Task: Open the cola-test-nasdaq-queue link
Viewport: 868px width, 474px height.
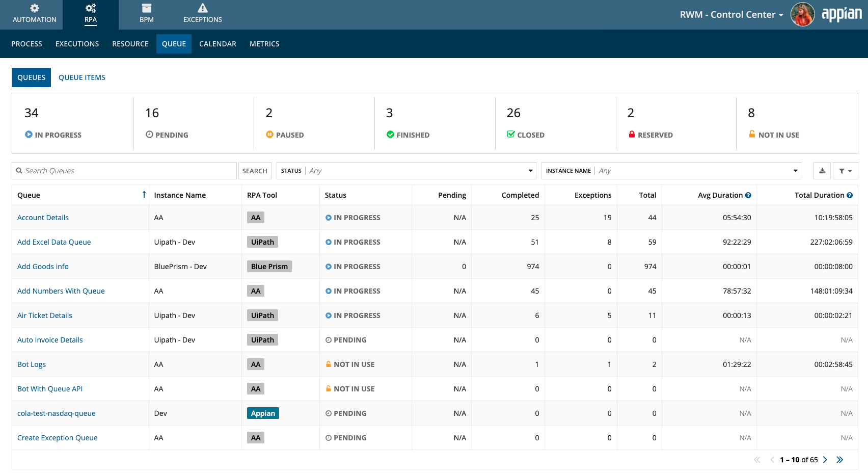Action: 57,413
